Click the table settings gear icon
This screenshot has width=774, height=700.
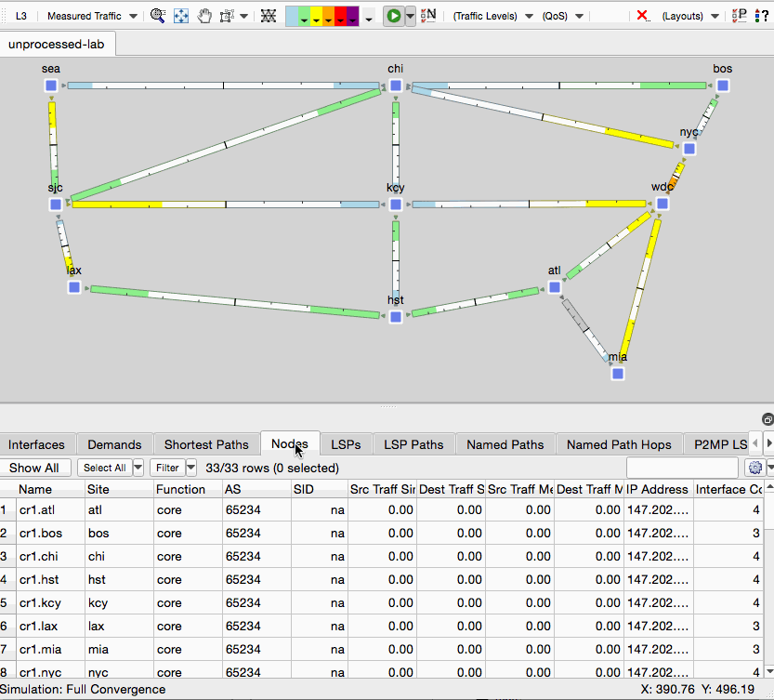(x=754, y=468)
